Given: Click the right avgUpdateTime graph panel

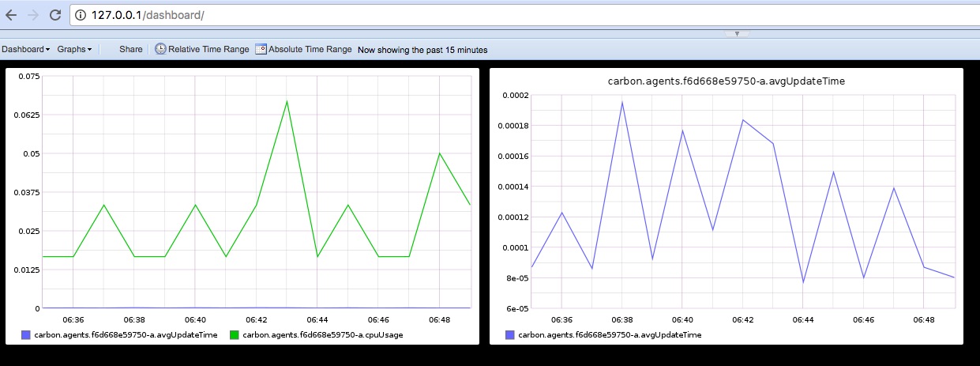Looking at the screenshot, I should 727,206.
